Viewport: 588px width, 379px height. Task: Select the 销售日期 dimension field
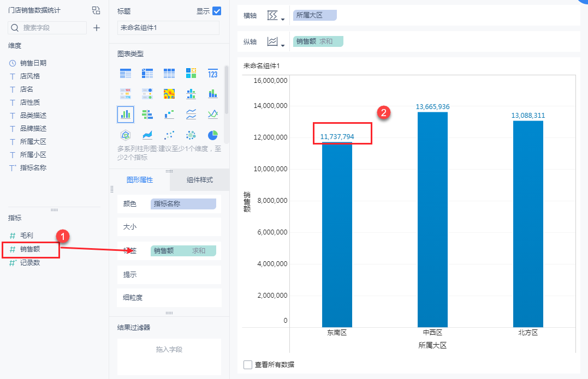(33, 63)
